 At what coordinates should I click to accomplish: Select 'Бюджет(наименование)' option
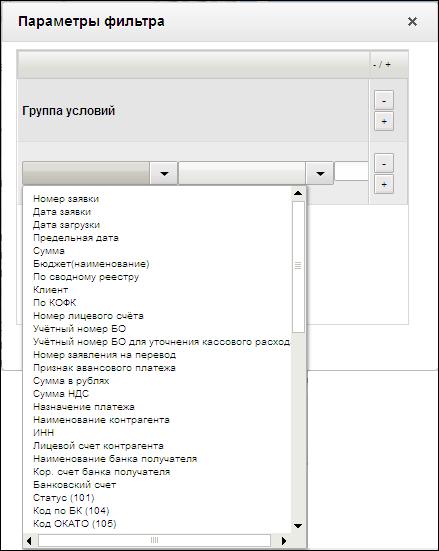[91, 264]
